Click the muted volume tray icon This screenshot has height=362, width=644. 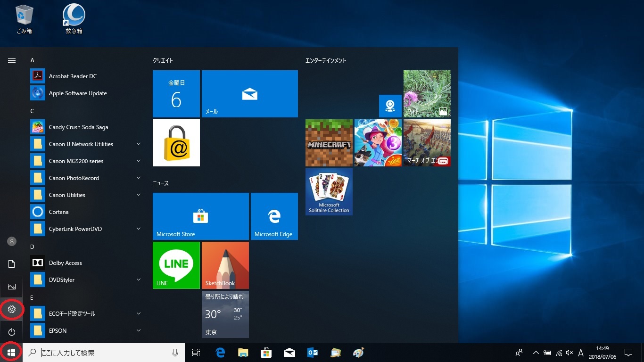tap(570, 353)
